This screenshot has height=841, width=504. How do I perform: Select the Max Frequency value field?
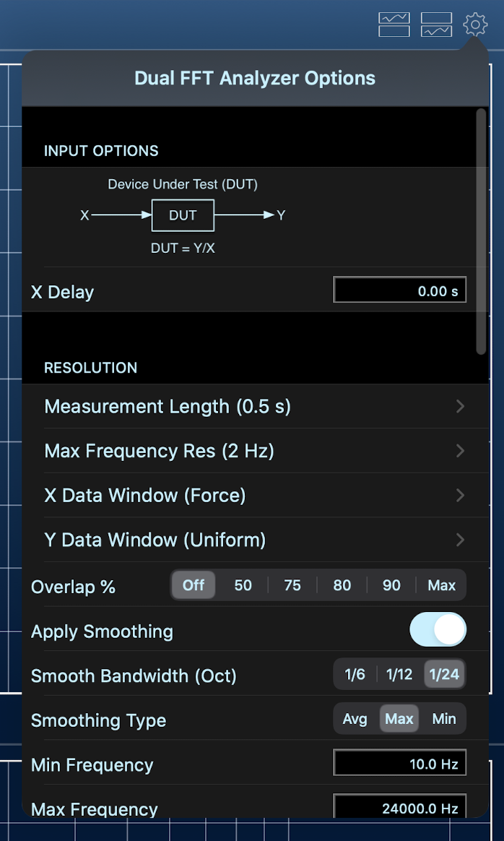(x=399, y=807)
